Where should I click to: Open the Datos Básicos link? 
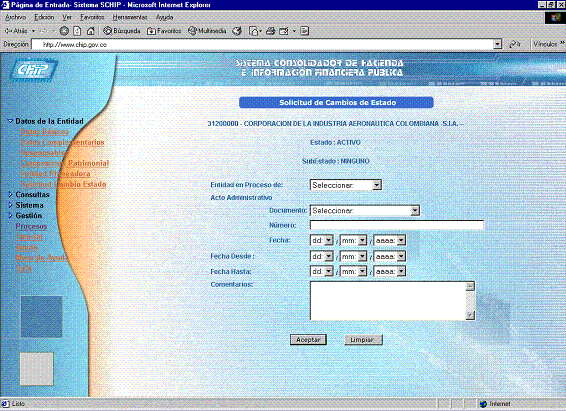click(44, 132)
